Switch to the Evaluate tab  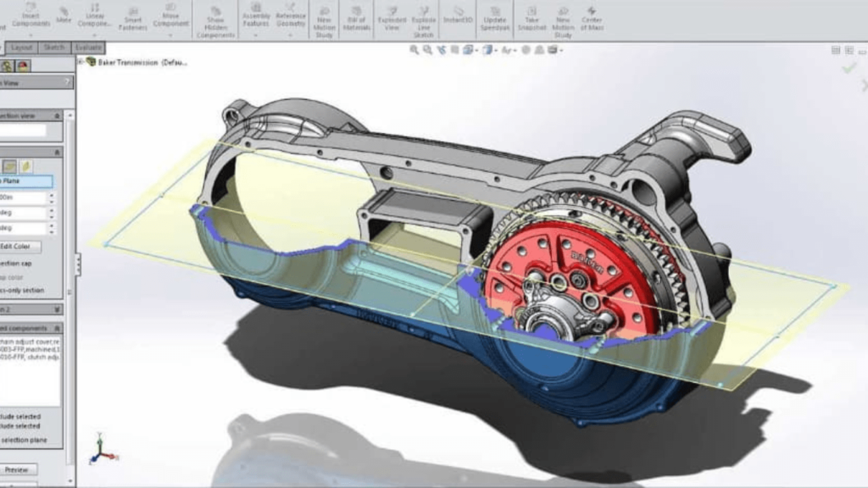(x=88, y=47)
